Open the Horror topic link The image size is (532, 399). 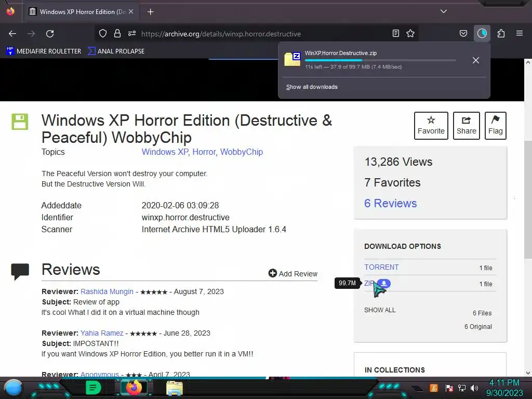[204, 152]
